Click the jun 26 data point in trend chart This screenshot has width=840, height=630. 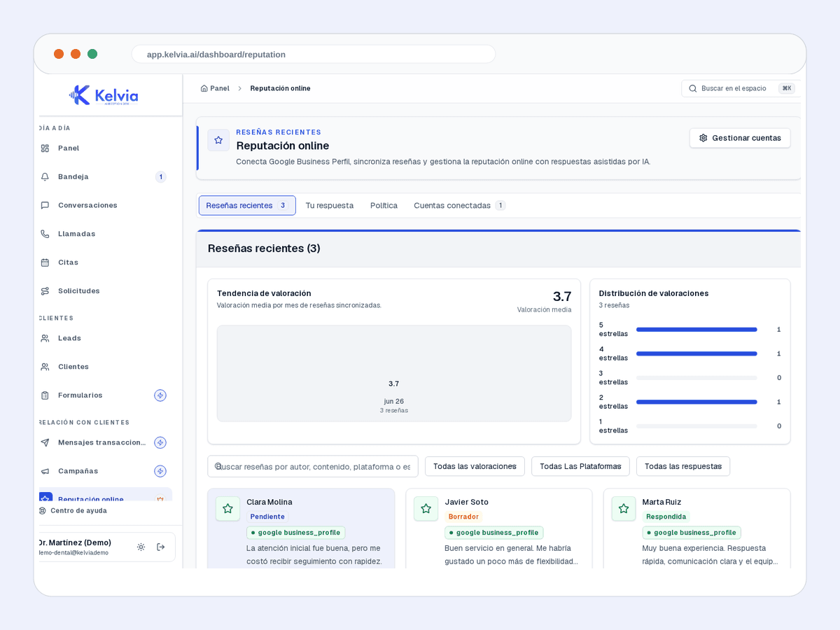tap(394, 401)
